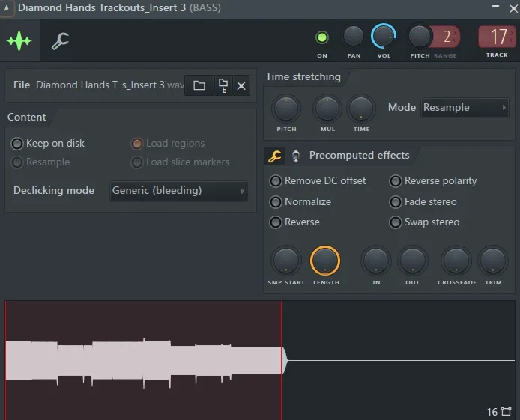Open the wrench miscellaneous settings tab

pyautogui.click(x=60, y=40)
